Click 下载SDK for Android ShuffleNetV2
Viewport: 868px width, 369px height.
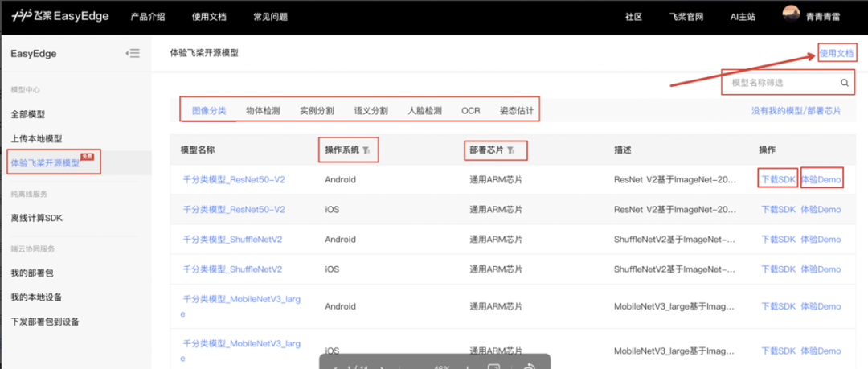coord(778,240)
